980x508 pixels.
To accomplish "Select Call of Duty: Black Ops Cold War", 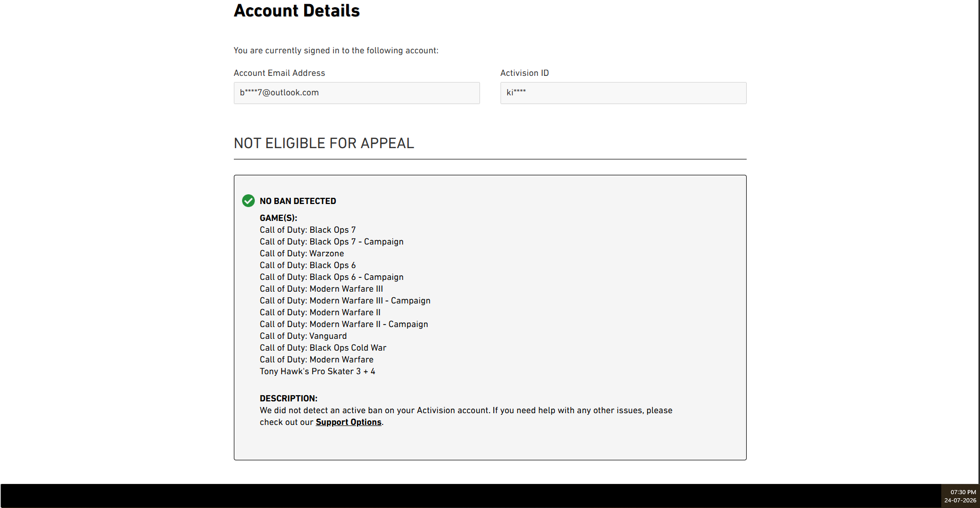I will 323,348.
